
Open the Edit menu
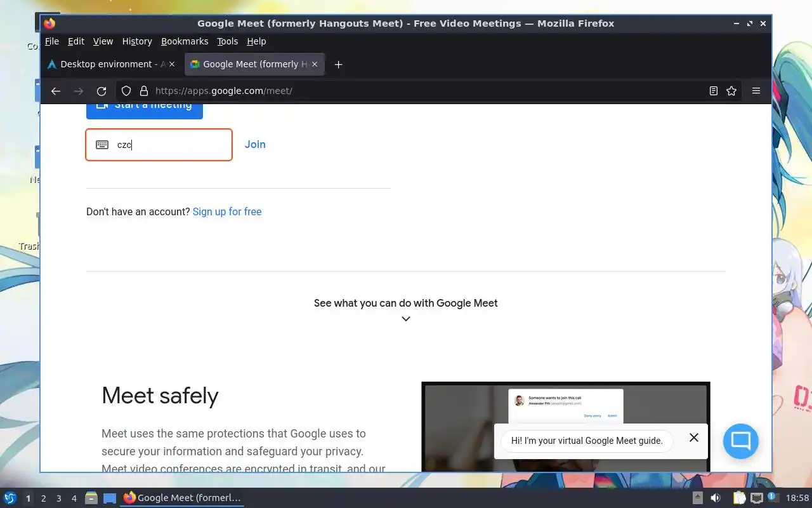[76, 41]
